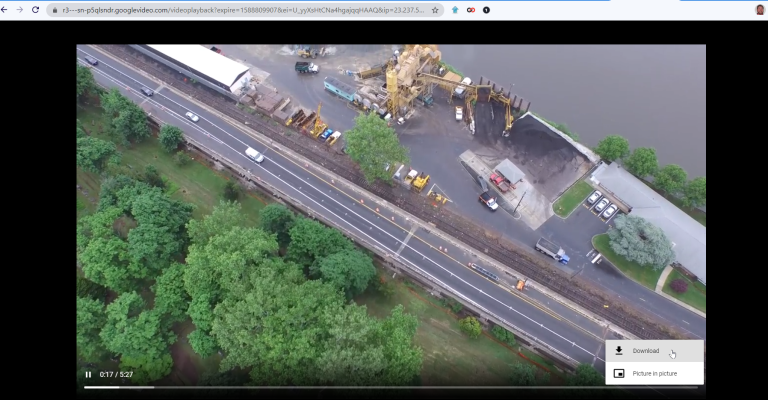Go forward in browser history
This screenshot has height=400, width=768.
pyautogui.click(x=20, y=9)
